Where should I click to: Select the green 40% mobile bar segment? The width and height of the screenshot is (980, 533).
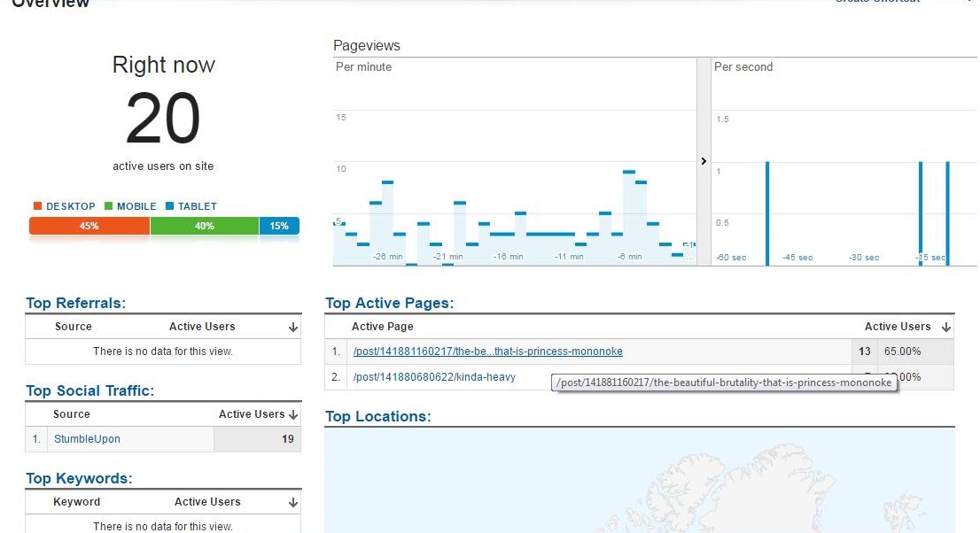pos(205,226)
